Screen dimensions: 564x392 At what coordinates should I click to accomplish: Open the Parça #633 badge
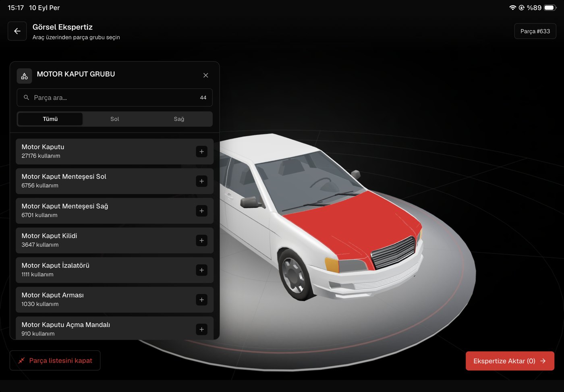535,31
